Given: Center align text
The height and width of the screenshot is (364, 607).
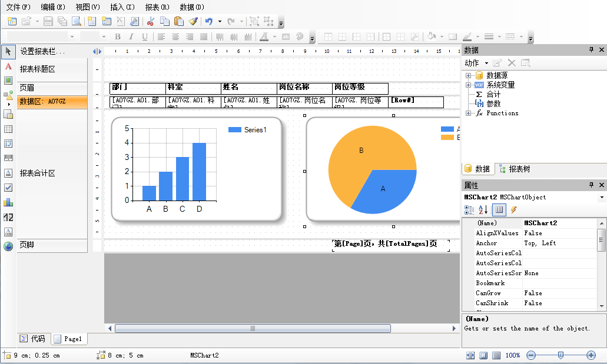Looking at the screenshot, I should [x=175, y=36].
